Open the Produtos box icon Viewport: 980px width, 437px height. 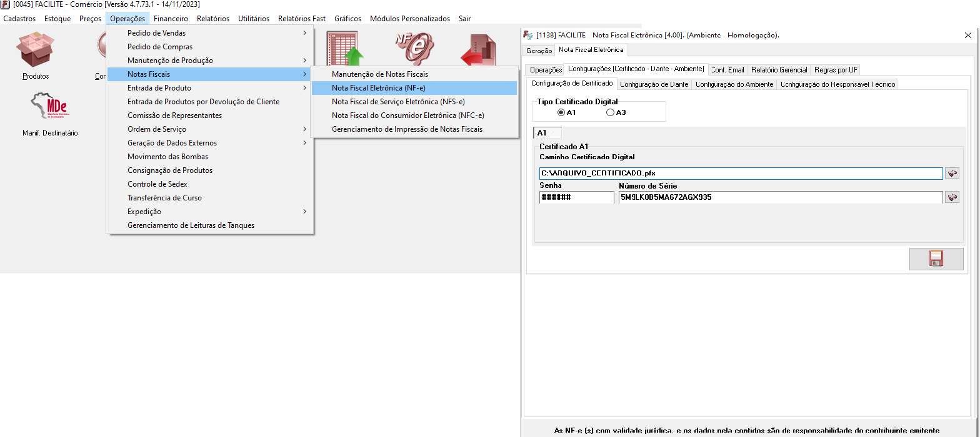[36, 50]
